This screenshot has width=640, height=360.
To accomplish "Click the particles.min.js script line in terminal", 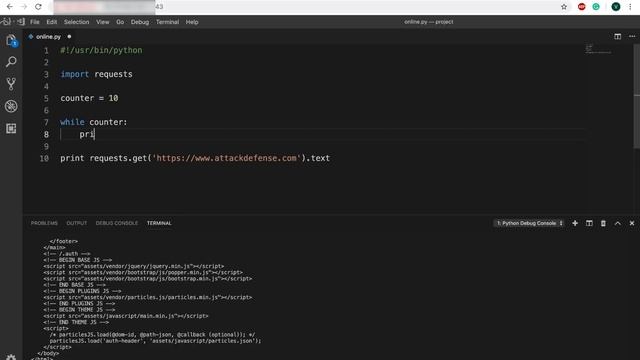I will click(148, 297).
